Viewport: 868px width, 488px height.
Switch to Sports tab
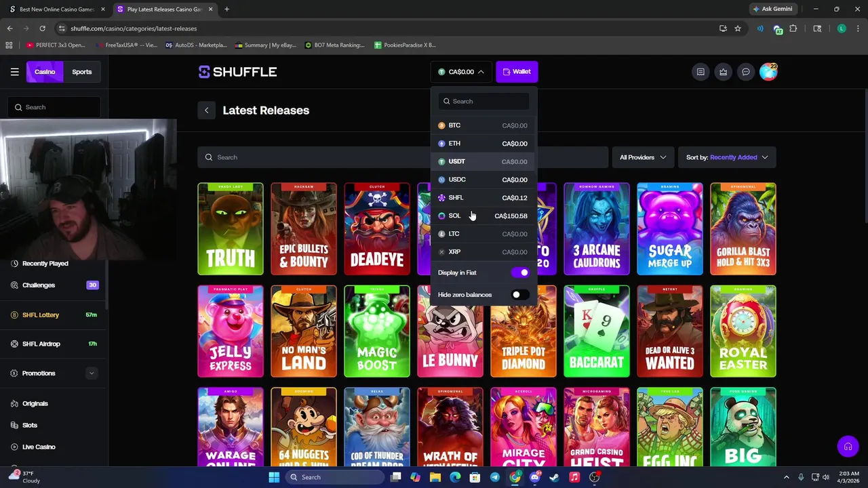point(82,72)
